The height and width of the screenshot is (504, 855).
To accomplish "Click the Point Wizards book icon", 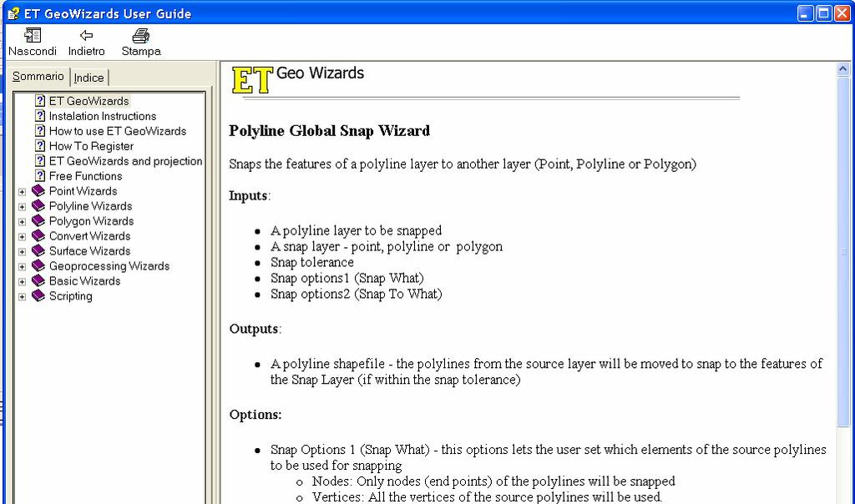I will click(38, 191).
